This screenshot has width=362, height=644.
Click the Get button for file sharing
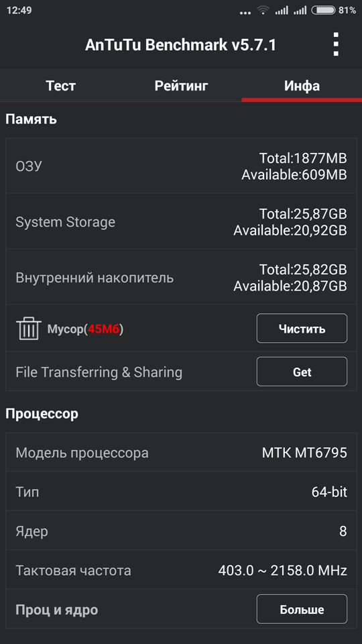pyautogui.click(x=302, y=372)
